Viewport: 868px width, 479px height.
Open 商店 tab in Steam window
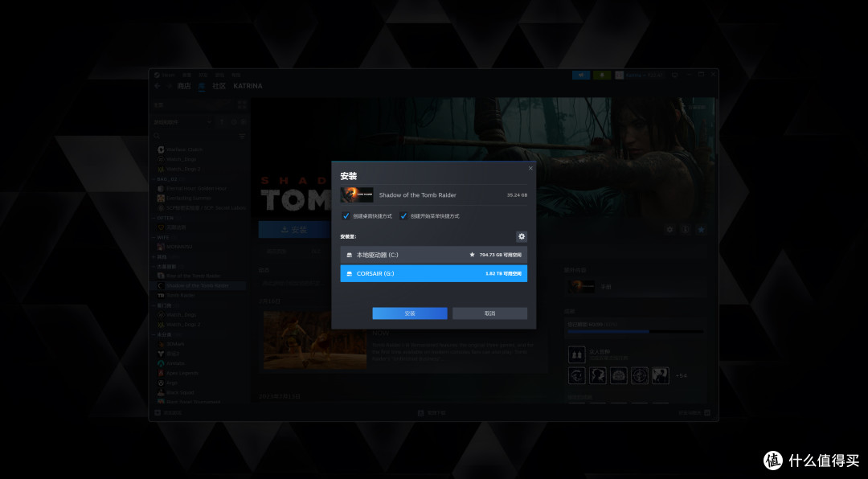tap(184, 86)
